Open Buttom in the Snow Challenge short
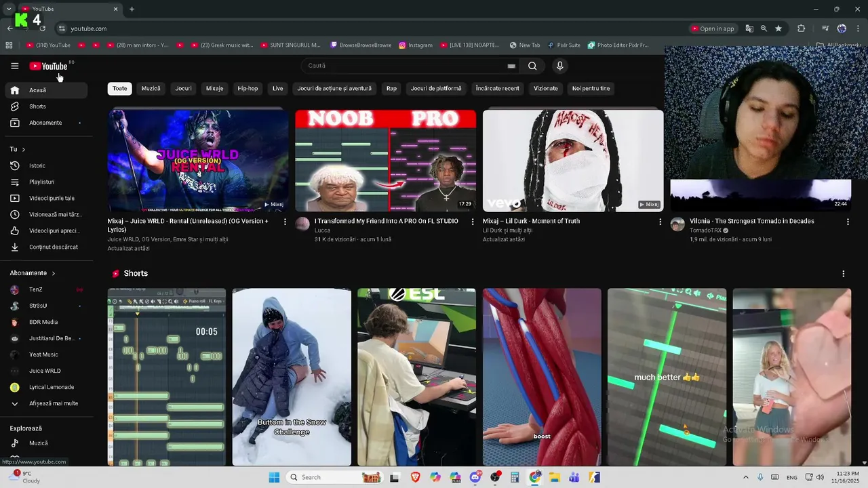This screenshot has height=488, width=868. click(292, 377)
